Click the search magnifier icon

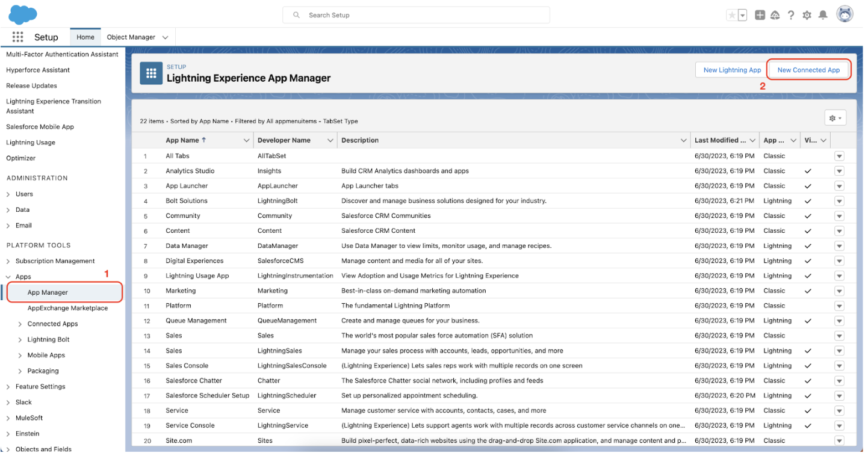coord(297,15)
